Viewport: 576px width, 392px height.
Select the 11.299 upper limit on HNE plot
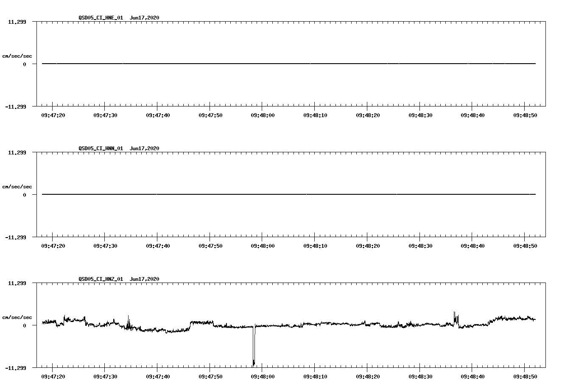click(x=17, y=22)
